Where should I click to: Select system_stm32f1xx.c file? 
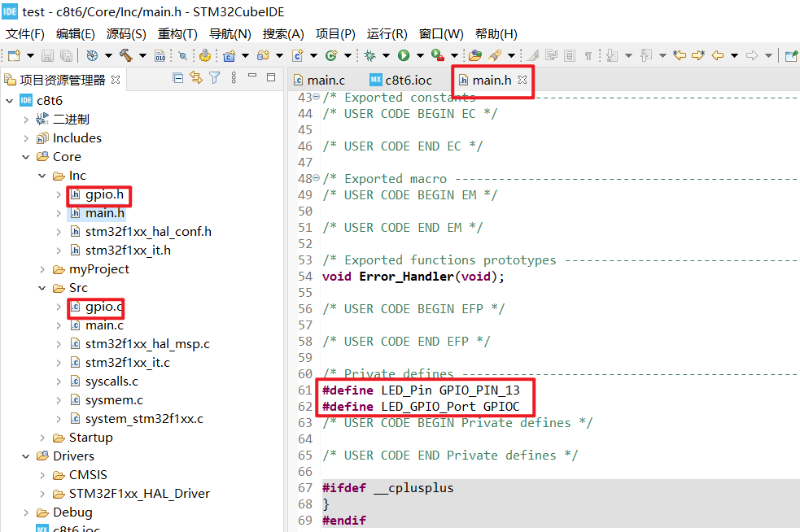[144, 419]
